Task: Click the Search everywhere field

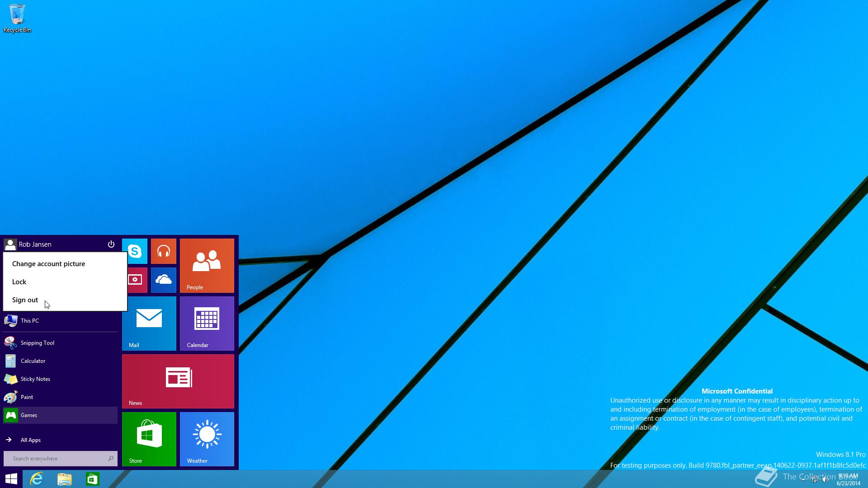Action: 61,459
